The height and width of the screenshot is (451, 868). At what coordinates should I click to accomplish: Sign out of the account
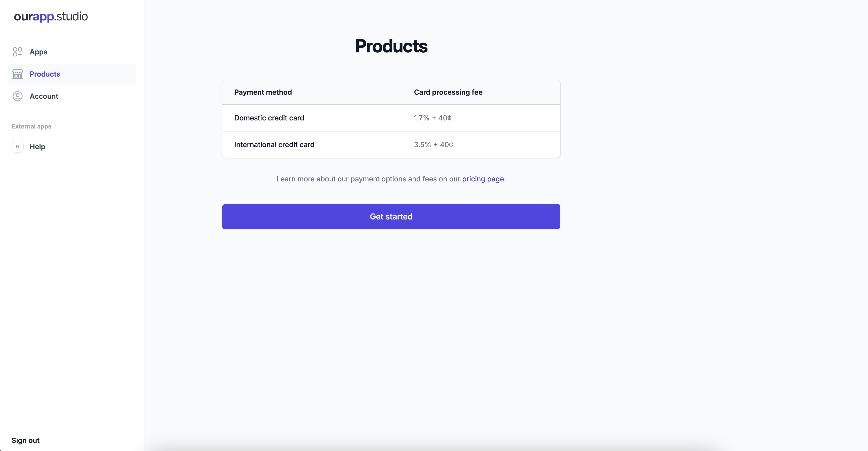point(26,440)
